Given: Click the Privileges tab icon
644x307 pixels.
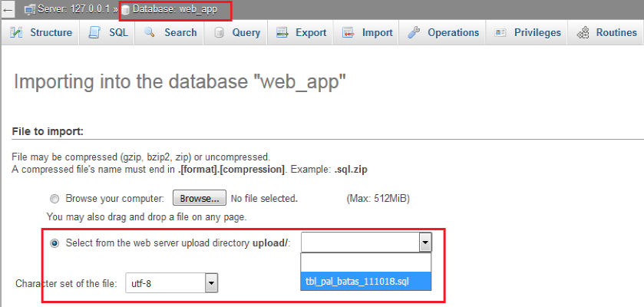Looking at the screenshot, I should pyautogui.click(x=500, y=33).
